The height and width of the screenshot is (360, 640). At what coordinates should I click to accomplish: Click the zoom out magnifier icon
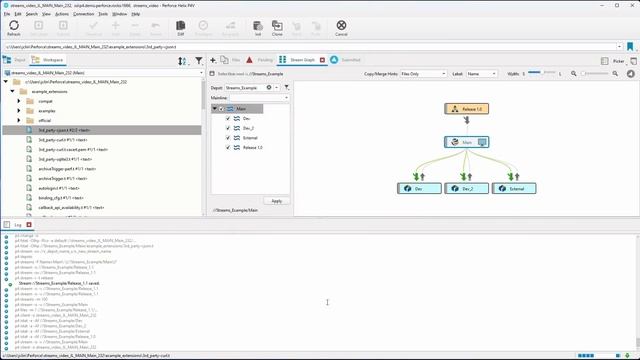pyautogui.click(x=573, y=73)
